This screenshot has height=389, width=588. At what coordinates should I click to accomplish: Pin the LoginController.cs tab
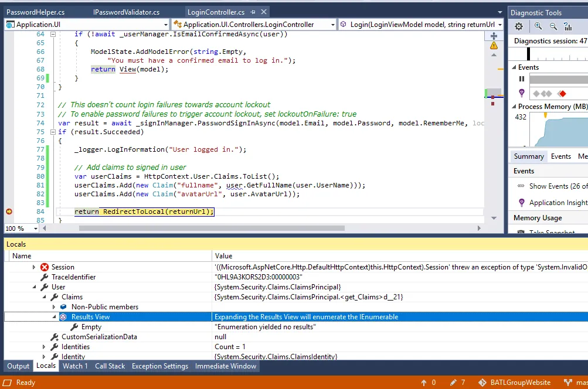coord(253,12)
